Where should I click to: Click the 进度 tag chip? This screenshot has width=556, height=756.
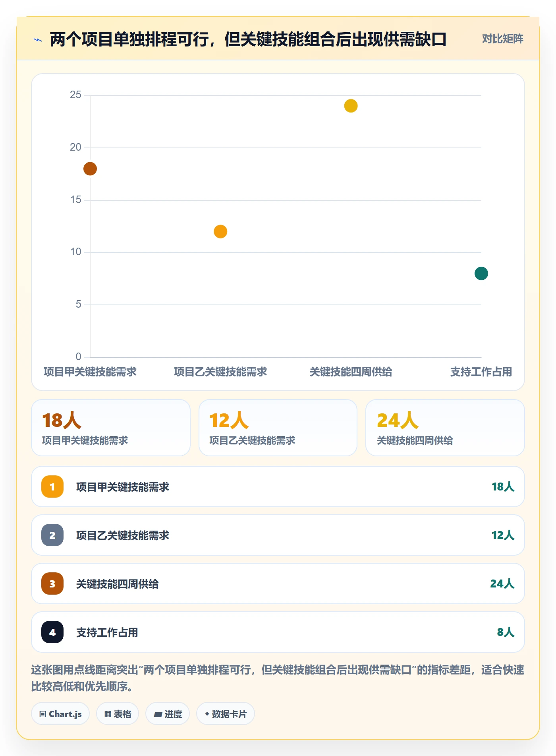(x=168, y=714)
